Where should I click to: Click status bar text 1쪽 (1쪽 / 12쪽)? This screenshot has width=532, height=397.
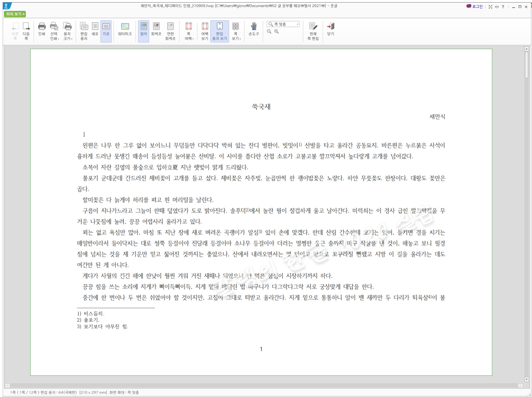click(x=24, y=392)
